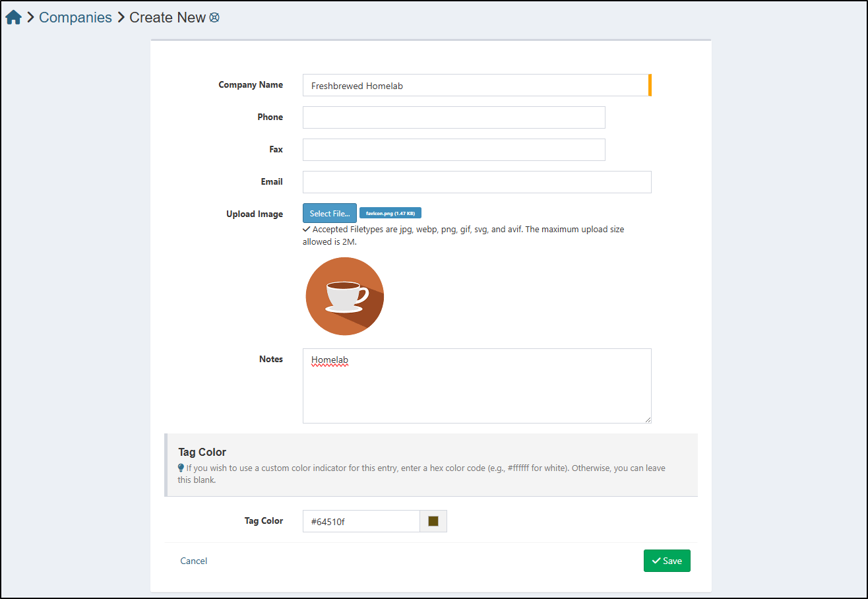Click the Create New breadcrumb title
Viewport: 868px width, 599px height.
tap(168, 18)
